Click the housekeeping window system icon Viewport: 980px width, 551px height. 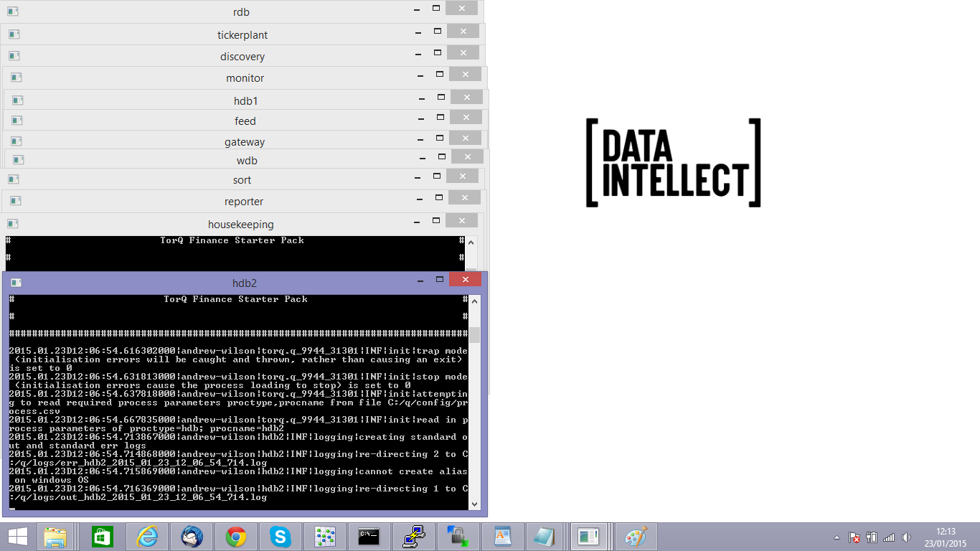12,224
